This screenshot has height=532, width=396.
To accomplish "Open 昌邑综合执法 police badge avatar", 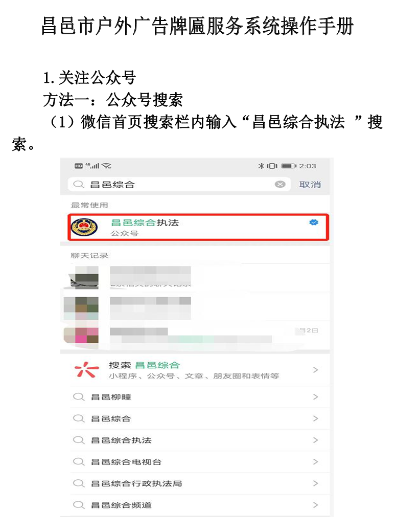I will 84,227.
